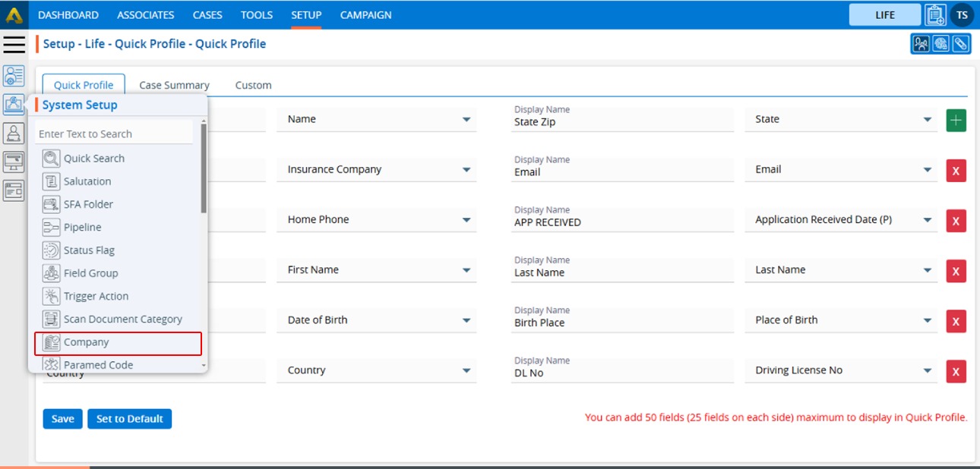Click the hamburger menu icon

pos(14,44)
